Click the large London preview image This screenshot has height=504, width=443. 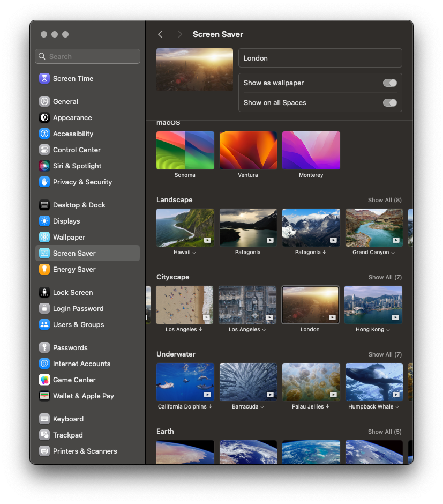coord(195,69)
